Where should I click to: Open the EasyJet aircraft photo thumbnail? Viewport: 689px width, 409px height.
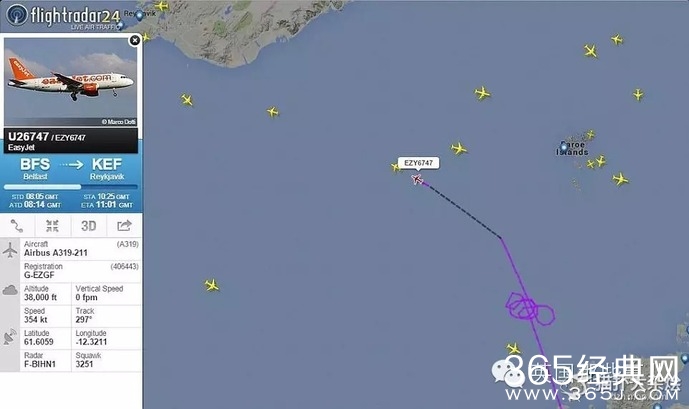[x=70, y=82]
